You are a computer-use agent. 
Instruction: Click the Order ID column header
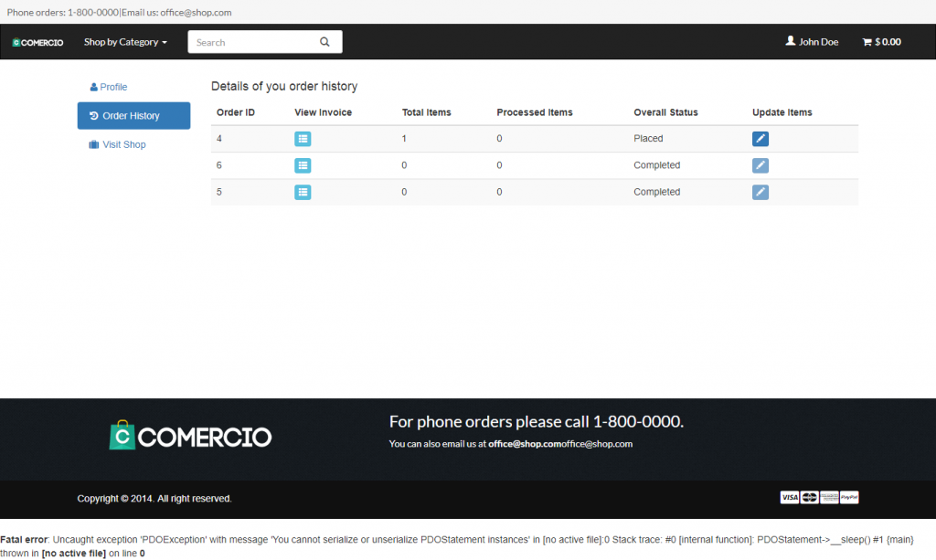pos(235,112)
